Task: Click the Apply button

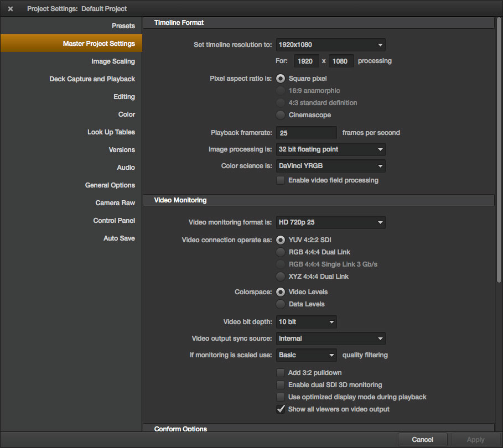Action: (475, 440)
